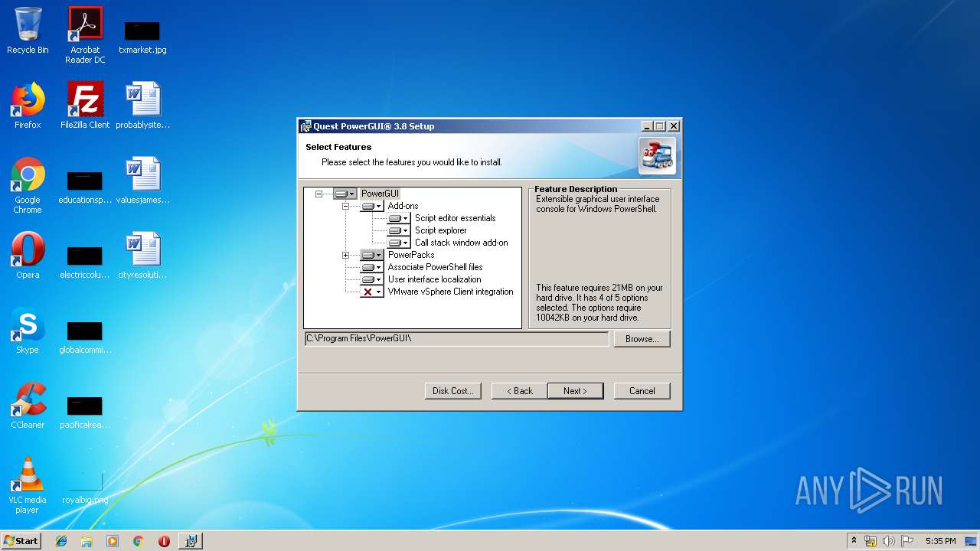The width and height of the screenshot is (980, 551).
Task: Collapse the Add-ons tree node
Action: pos(345,206)
